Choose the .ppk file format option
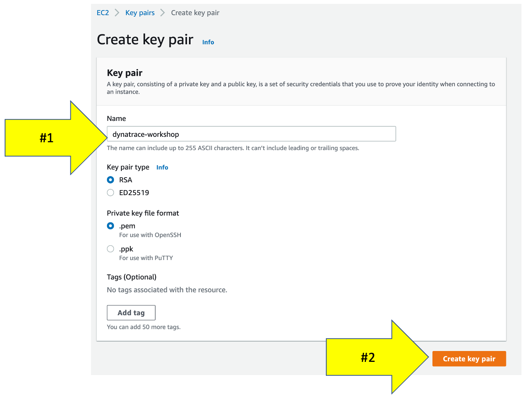Viewport: 532px width, 398px height. (110, 249)
